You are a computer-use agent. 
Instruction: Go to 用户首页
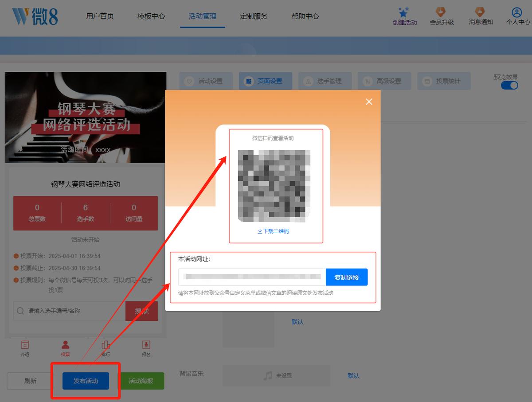tap(100, 16)
